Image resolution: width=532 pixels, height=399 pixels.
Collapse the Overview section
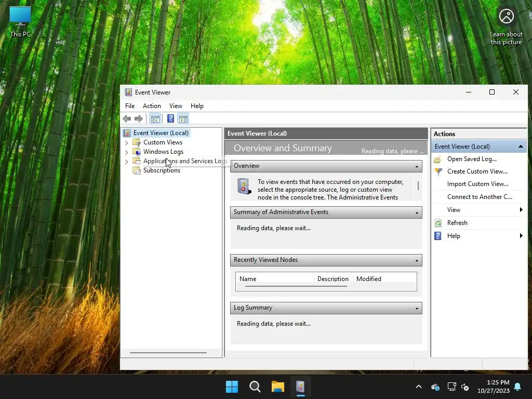(x=417, y=166)
